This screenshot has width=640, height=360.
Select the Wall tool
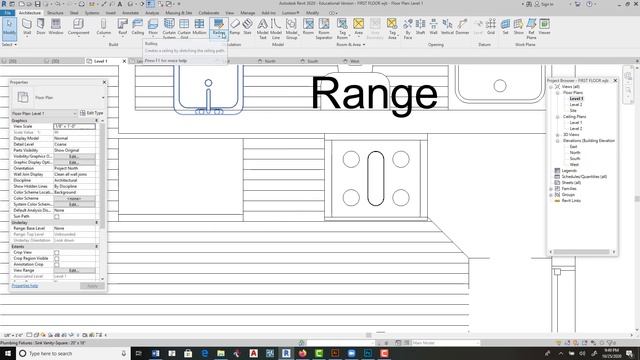click(27, 27)
